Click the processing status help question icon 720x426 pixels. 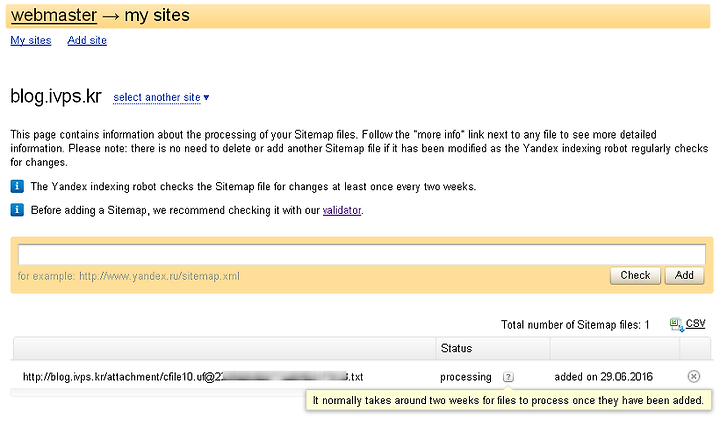click(508, 377)
